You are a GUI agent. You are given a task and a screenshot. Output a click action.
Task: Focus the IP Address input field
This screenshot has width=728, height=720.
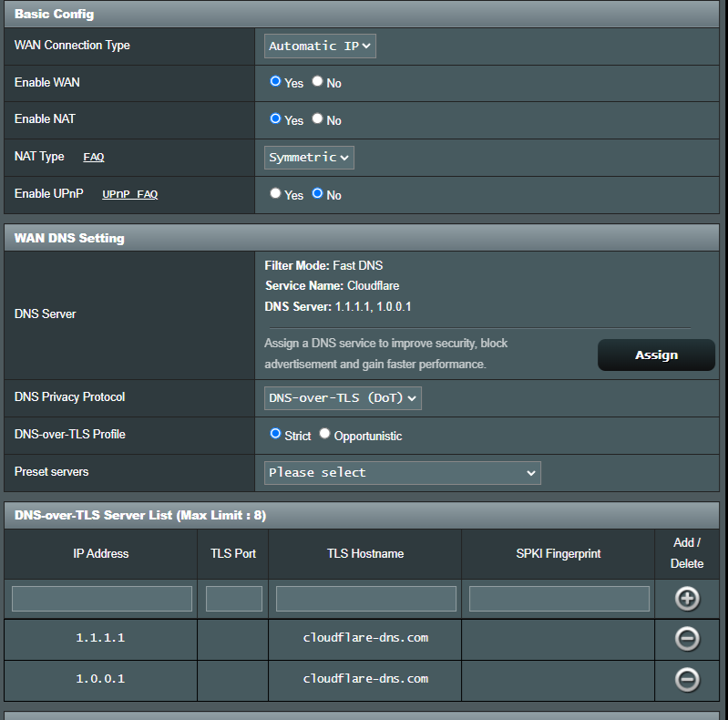tap(102, 598)
